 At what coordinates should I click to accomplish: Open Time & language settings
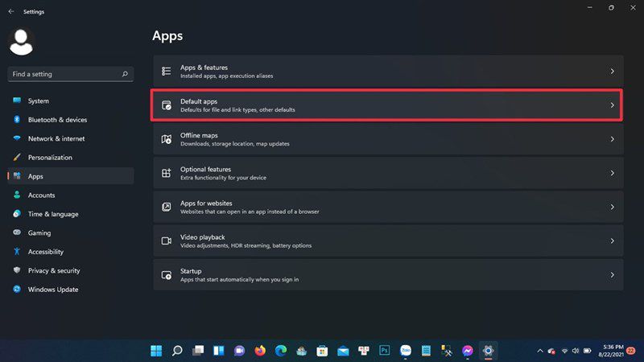tap(71, 214)
